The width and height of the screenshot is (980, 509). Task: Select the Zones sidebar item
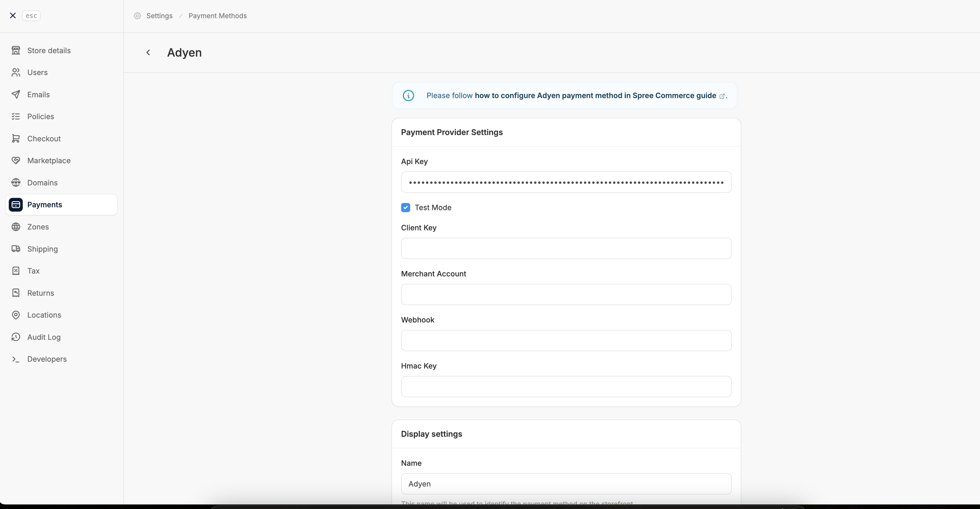(x=38, y=227)
